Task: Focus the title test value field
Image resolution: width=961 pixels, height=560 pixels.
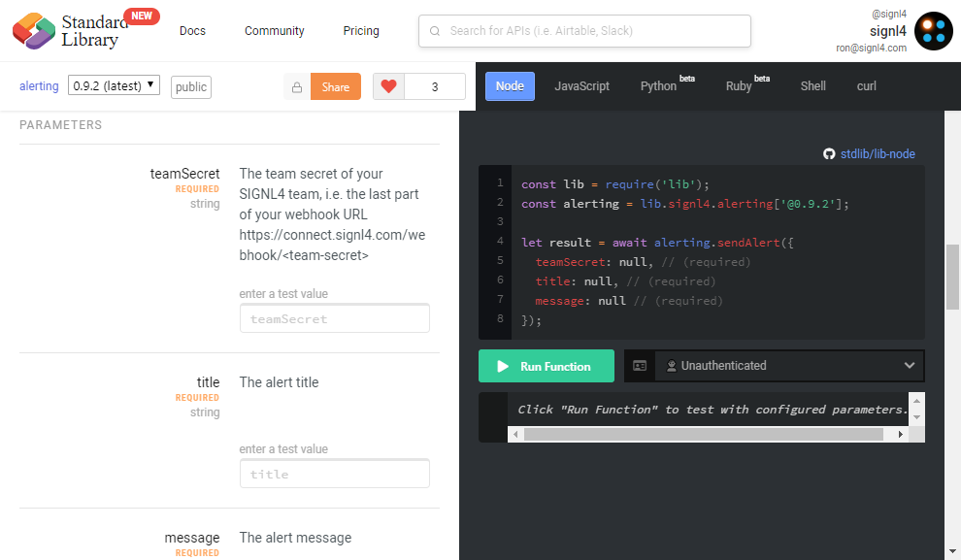Action: click(335, 474)
